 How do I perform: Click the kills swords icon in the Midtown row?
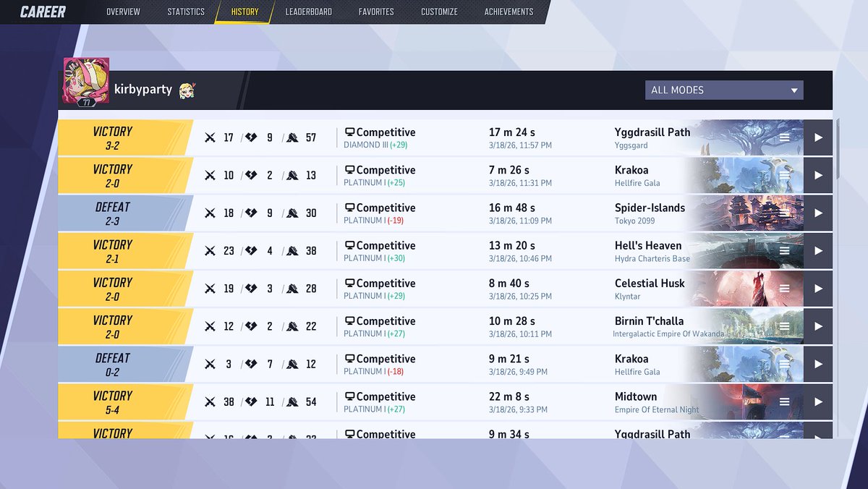click(x=210, y=401)
